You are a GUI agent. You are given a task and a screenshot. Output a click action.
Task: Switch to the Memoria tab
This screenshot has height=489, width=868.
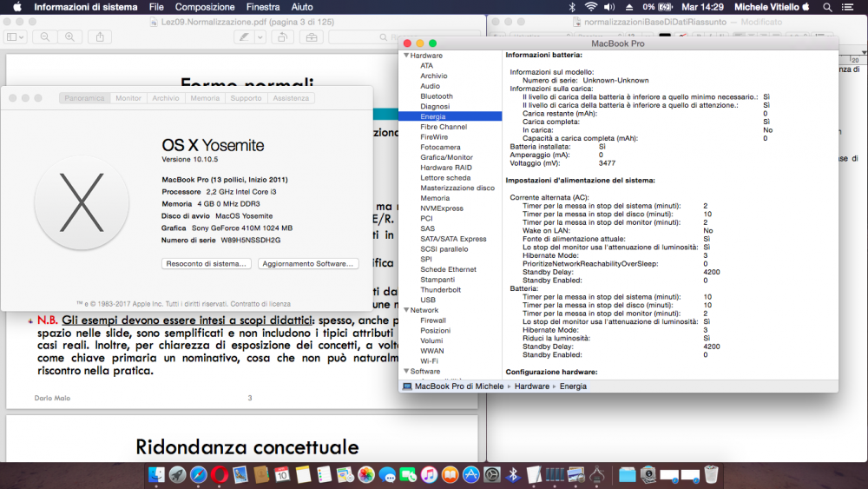(205, 98)
